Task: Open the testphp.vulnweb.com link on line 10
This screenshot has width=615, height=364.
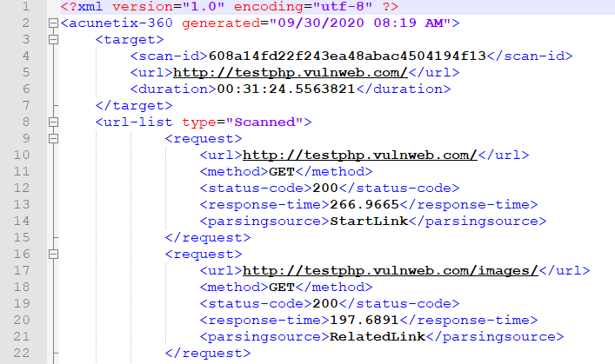Action: (x=360, y=156)
